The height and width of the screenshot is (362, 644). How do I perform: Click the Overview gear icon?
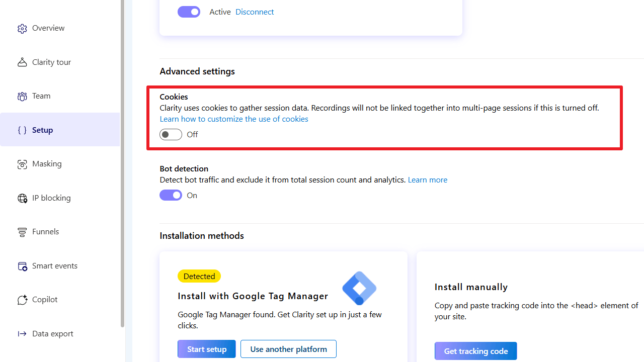tap(22, 29)
